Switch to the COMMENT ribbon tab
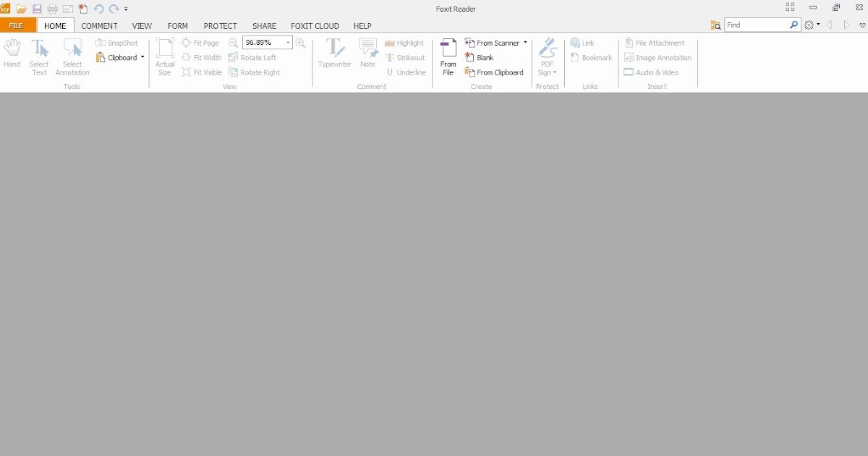This screenshot has width=868, height=456. pos(99,25)
